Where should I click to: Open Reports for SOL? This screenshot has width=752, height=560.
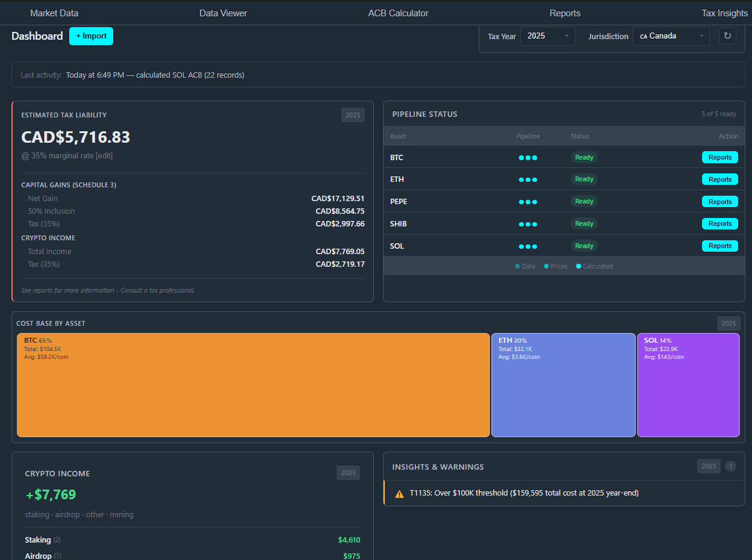719,246
